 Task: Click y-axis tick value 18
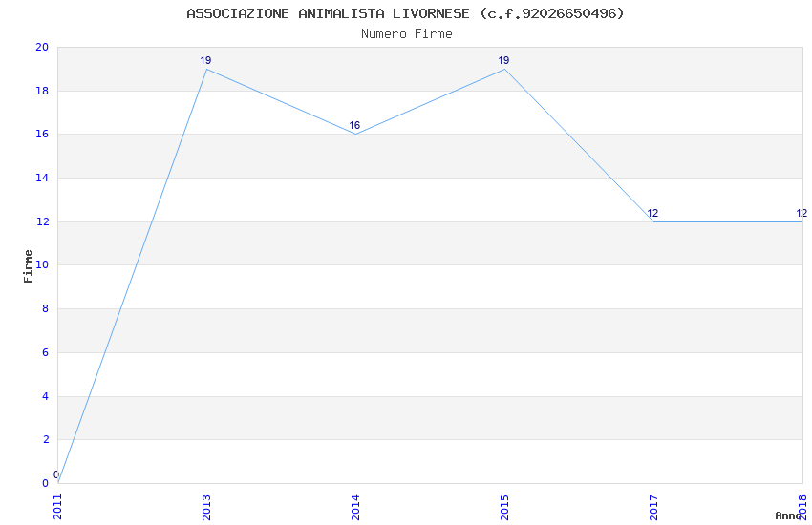click(42, 91)
